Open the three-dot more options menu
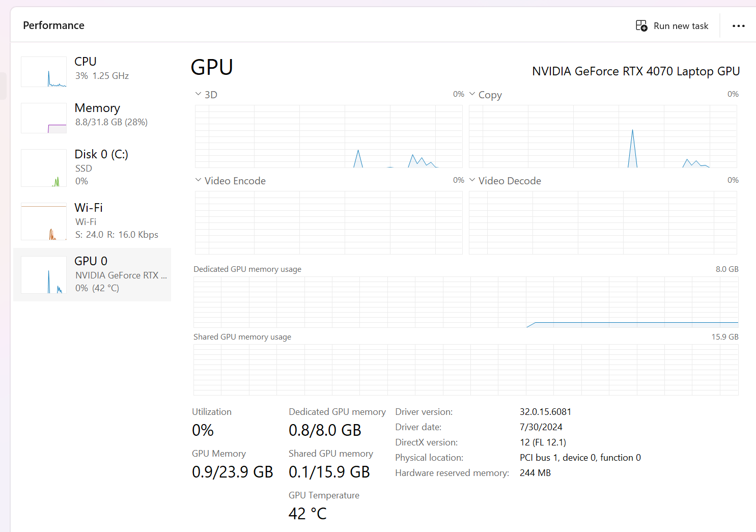The image size is (756, 532). pos(738,25)
